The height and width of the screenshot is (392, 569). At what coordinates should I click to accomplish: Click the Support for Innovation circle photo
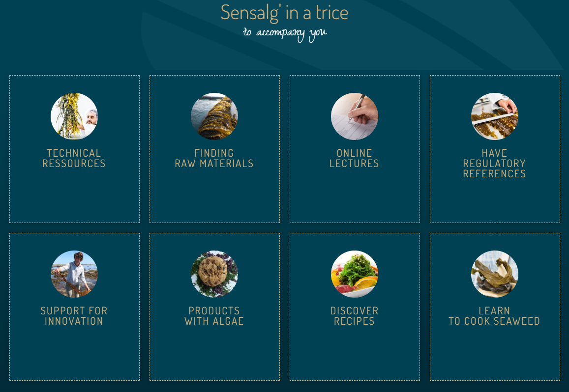(x=74, y=274)
